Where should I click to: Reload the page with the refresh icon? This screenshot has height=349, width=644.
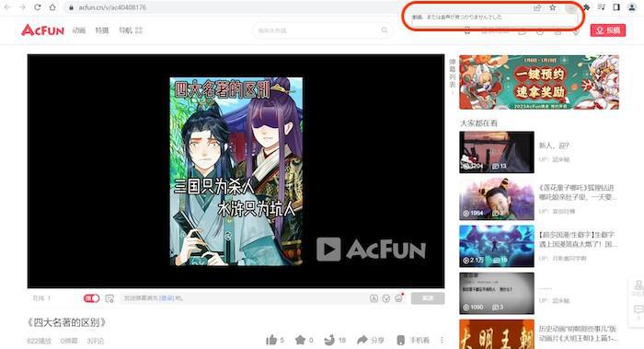click(x=38, y=7)
